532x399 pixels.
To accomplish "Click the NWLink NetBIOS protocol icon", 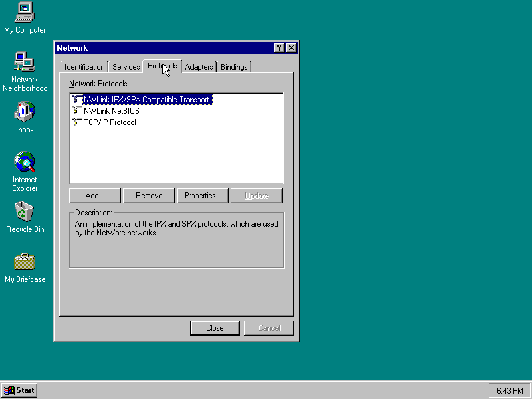I will [77, 110].
